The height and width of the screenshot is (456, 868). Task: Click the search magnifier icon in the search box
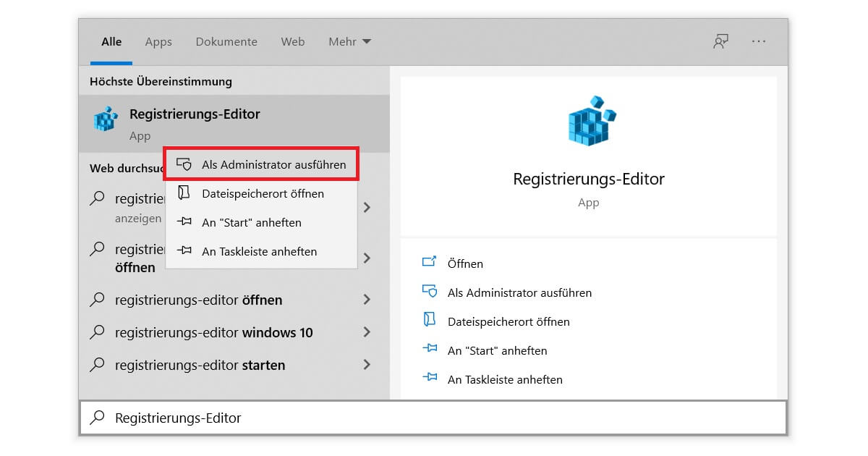[x=97, y=418]
